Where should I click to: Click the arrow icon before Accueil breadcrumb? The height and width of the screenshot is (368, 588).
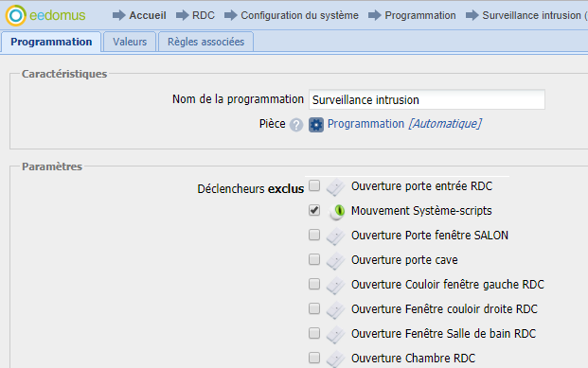coord(119,15)
